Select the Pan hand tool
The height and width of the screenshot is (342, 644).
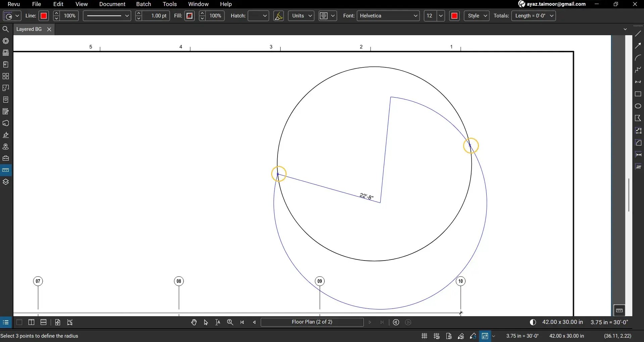coord(194,322)
